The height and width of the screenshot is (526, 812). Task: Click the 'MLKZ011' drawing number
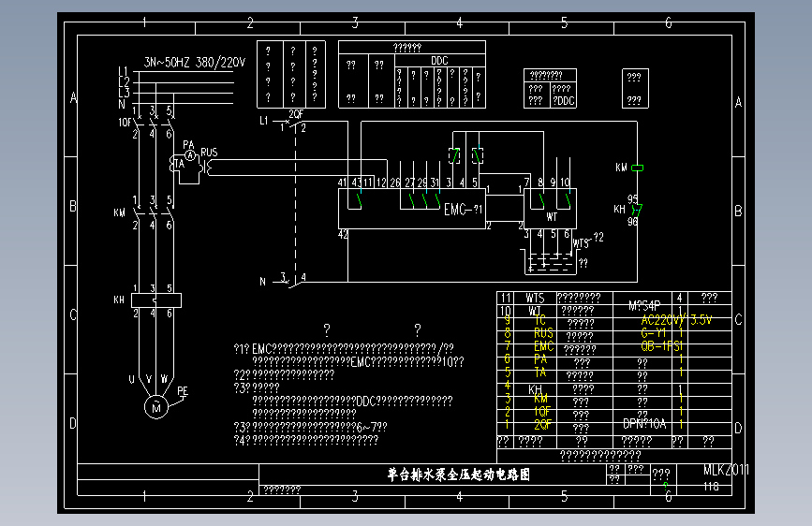click(x=726, y=470)
